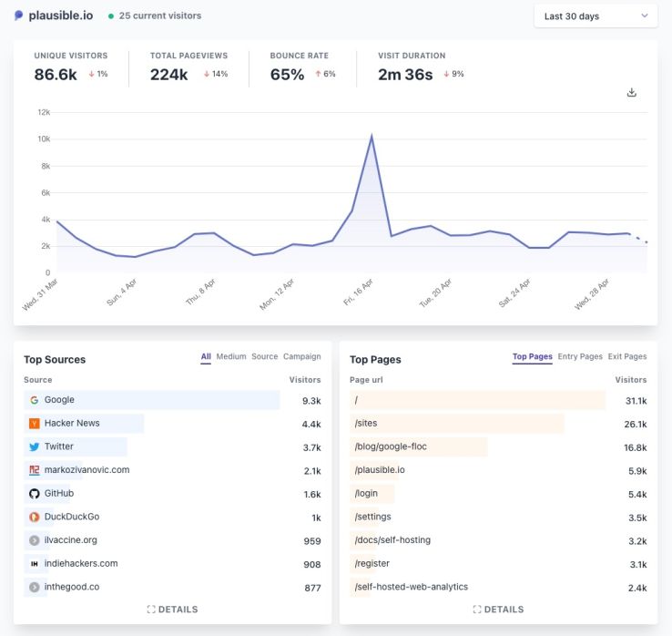Click the Twitter bird icon
The image size is (672, 636).
(34, 447)
